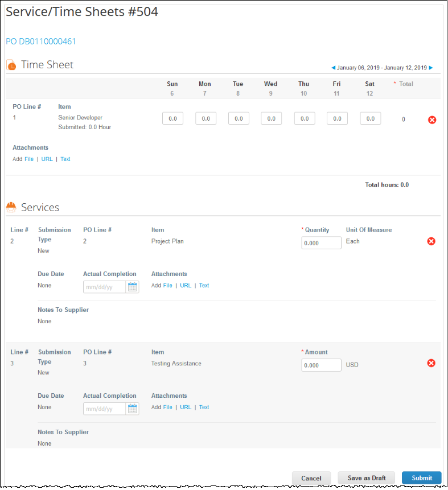The height and width of the screenshot is (490, 448).
Task: Focus the Project Plan Quantity field
Action: [321, 243]
